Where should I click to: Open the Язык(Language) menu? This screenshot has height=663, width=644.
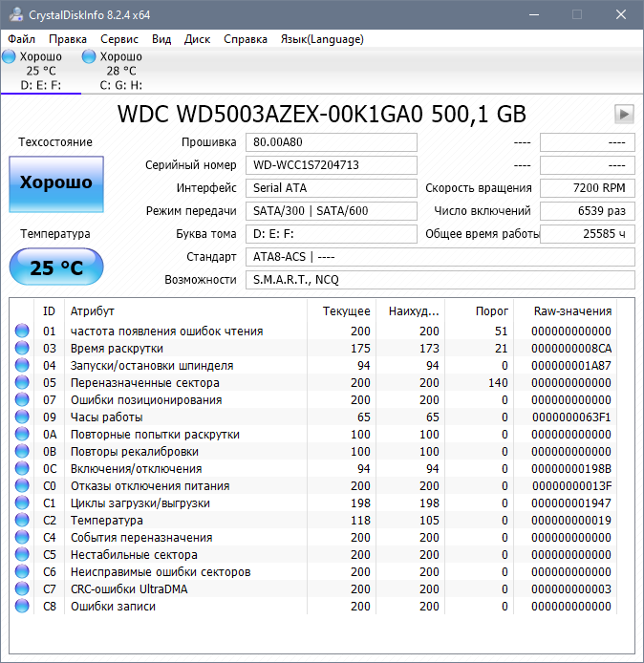click(x=322, y=39)
